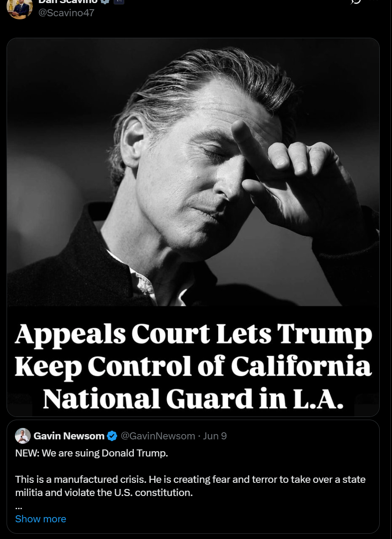The image size is (392, 539).
Task: Click the affiliation badge after Dan Scavino's name
Action: click(119, 2)
